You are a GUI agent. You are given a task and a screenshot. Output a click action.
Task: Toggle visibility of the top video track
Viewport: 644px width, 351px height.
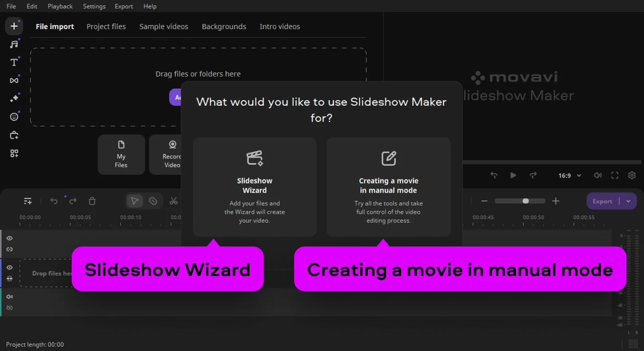[x=10, y=238]
